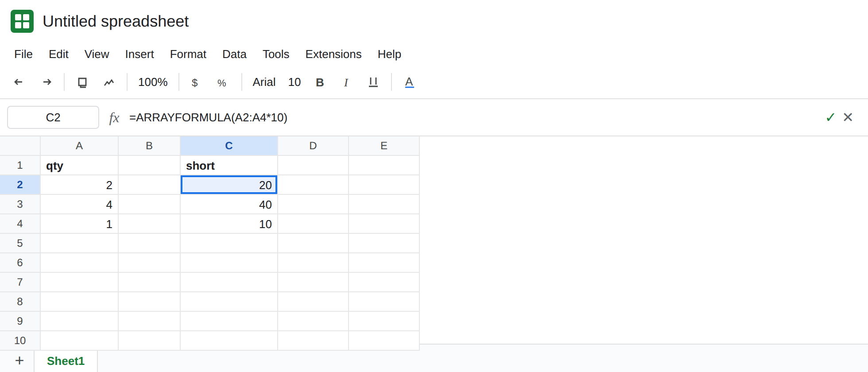Select the cell with value 40
868x372 pixels.
point(229,205)
